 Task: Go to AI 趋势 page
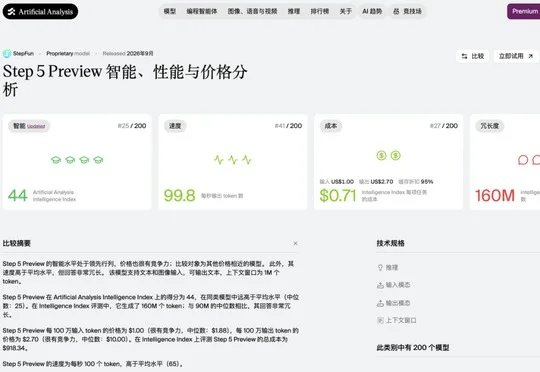click(372, 11)
